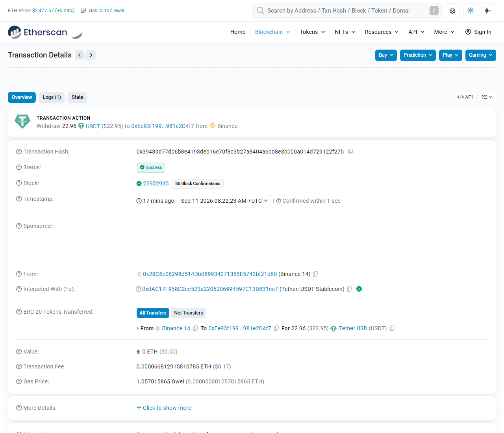Open the Buy dropdown
The width and height of the screenshot is (504, 433).
point(386,55)
